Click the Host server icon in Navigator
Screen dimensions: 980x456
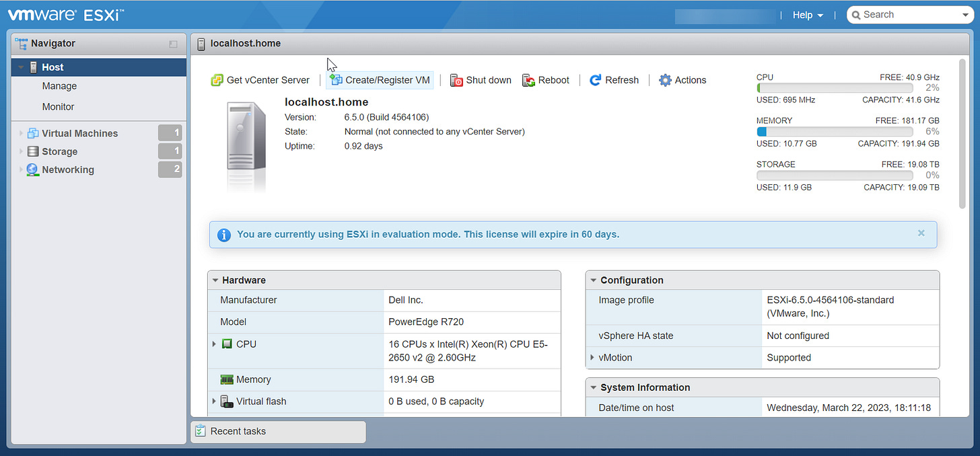[x=34, y=67]
